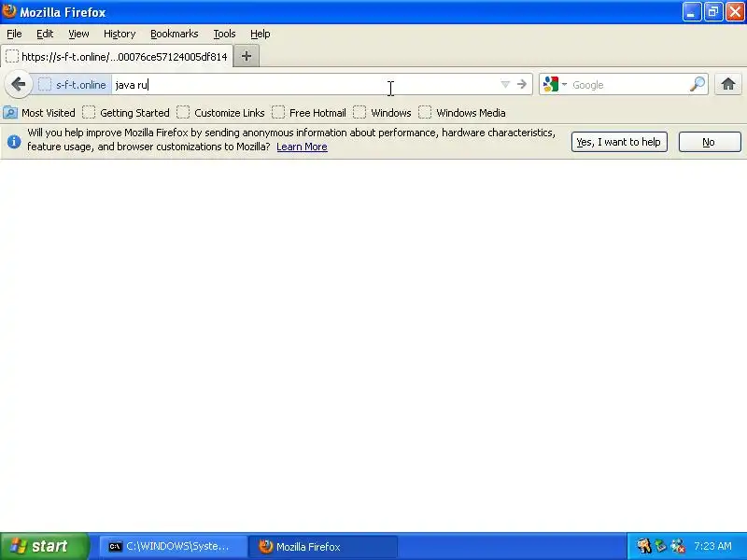Click the 'Yes, I want to help' button
Viewport: 747px width, 560px height.
[619, 142]
